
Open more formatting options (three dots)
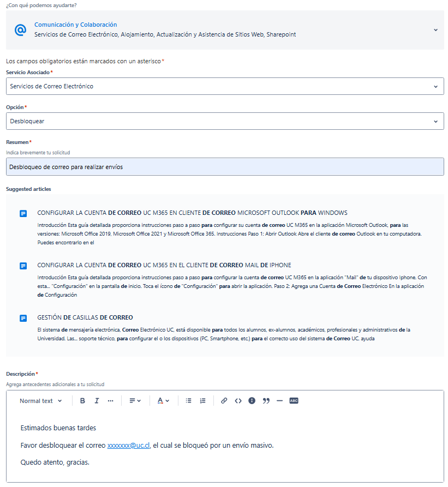tap(110, 401)
